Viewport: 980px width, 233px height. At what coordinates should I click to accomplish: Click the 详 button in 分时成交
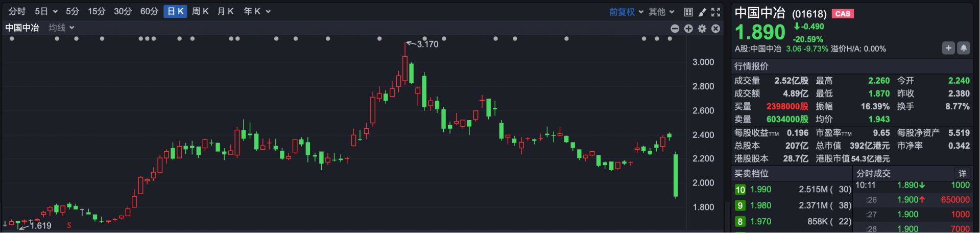click(962, 173)
